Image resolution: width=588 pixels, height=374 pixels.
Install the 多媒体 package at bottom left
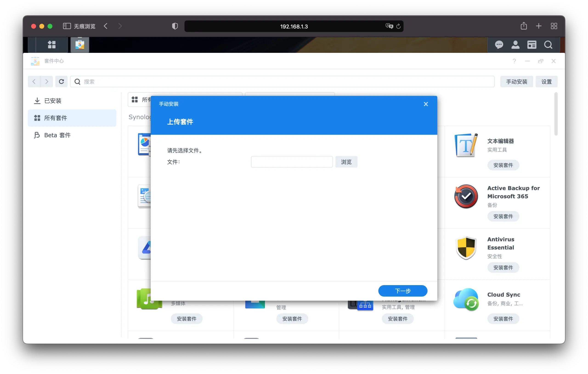[187, 319]
